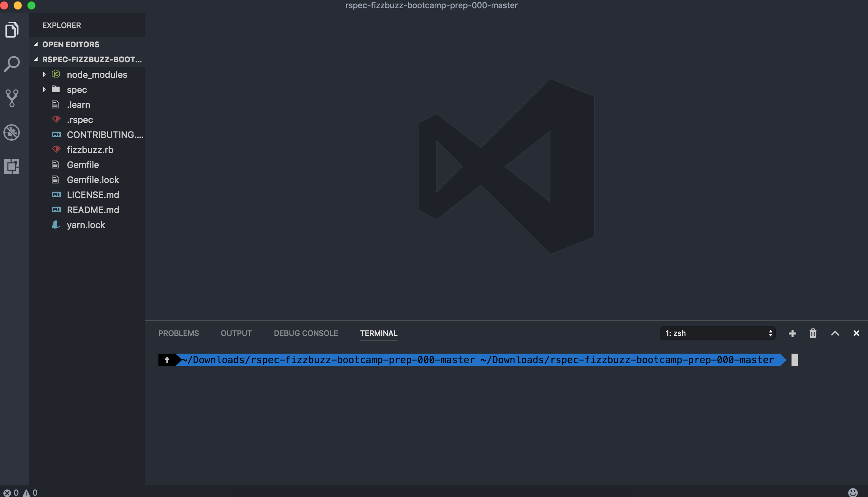Select the Search icon in the activity bar
The height and width of the screenshot is (497, 868).
click(x=12, y=63)
